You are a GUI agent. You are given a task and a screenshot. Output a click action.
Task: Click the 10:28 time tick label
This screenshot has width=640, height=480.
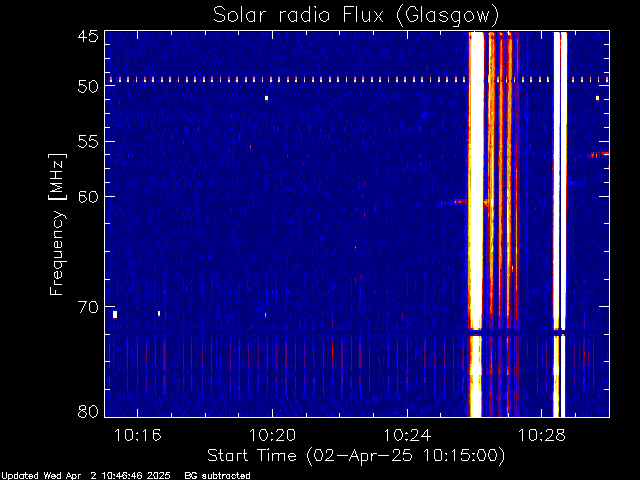pos(542,435)
